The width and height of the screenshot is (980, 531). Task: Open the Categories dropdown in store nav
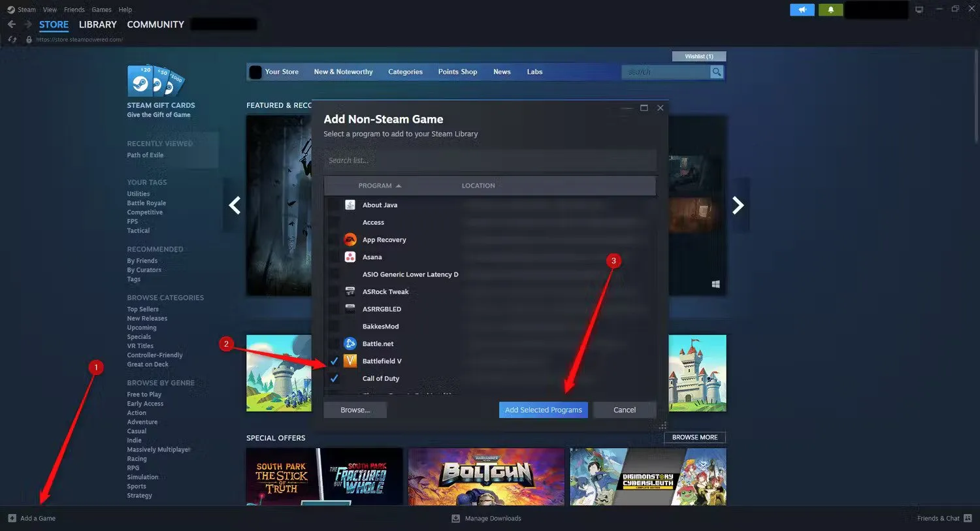click(x=405, y=72)
